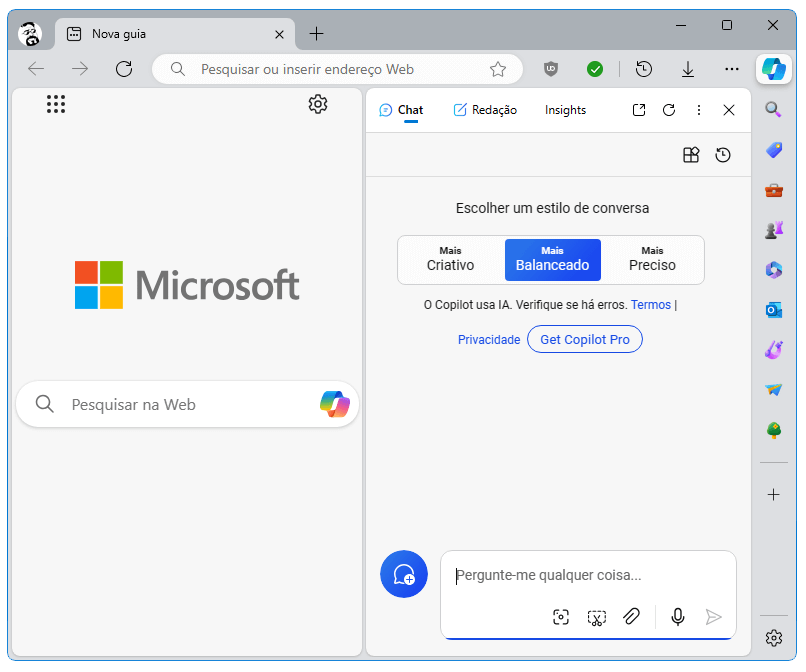Open Copilot pane more options
Image resolution: width=806 pixels, height=672 pixels.
point(699,110)
